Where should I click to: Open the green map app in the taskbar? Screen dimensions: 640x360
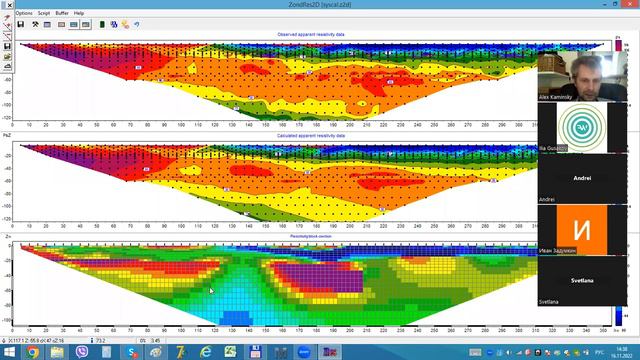pos(230,352)
